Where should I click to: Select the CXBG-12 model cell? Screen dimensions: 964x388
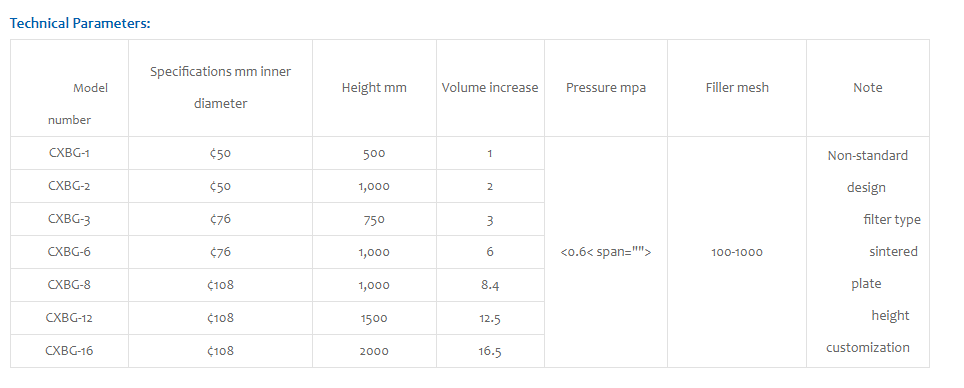coord(69,318)
